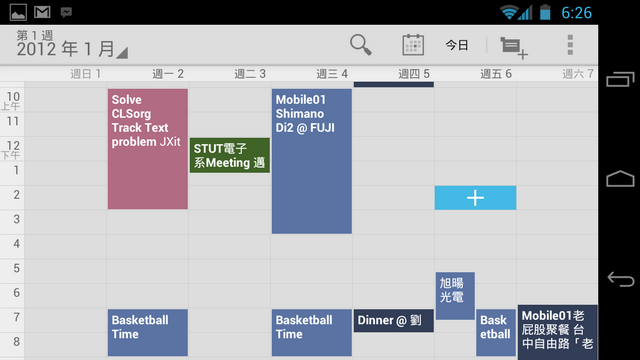Image resolution: width=640 pixels, height=360 pixels.
Task: Tap the Android back navigation button
Action: coord(620,279)
